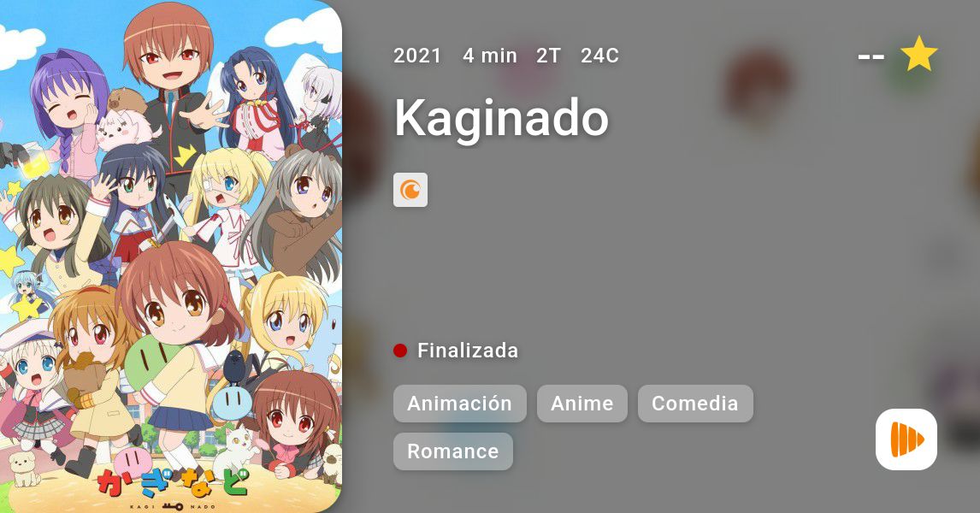Click the Finalizada status label
980x513 pixels.
(468, 351)
